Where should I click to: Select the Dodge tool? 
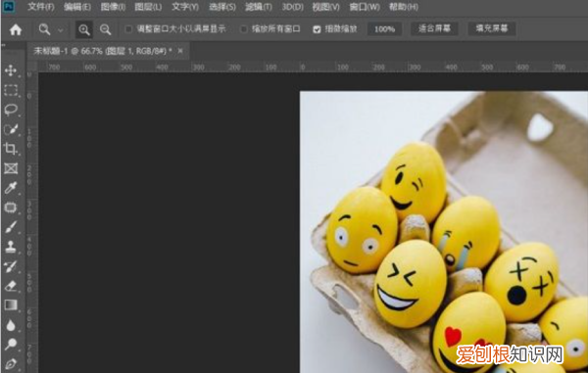tap(11, 344)
